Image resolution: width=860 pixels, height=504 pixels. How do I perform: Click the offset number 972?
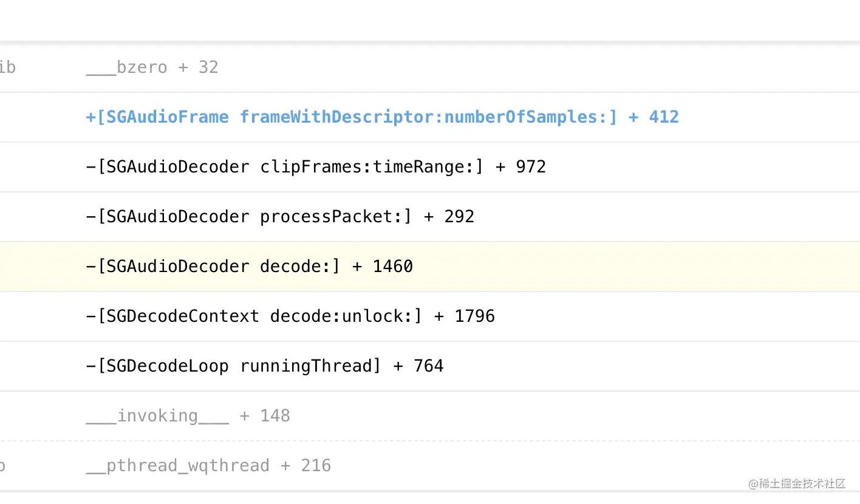click(x=531, y=166)
